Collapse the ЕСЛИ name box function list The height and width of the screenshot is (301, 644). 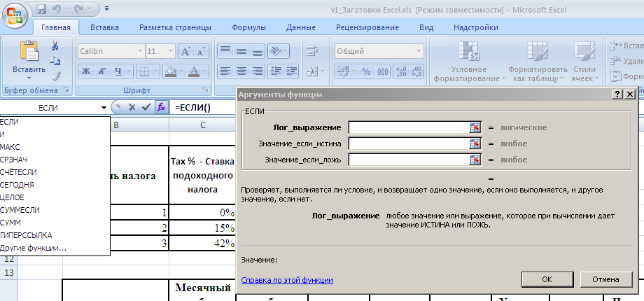pos(104,108)
